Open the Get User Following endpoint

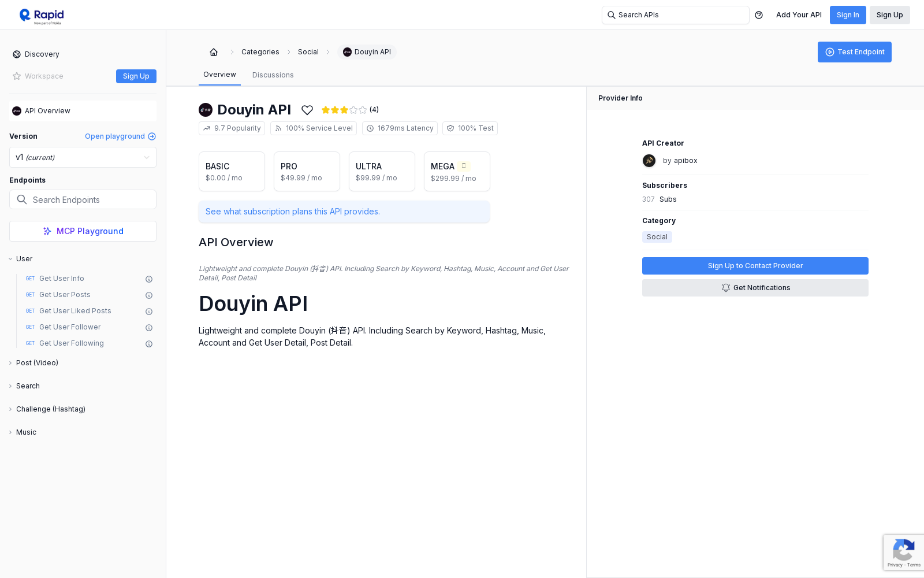pyautogui.click(x=72, y=343)
